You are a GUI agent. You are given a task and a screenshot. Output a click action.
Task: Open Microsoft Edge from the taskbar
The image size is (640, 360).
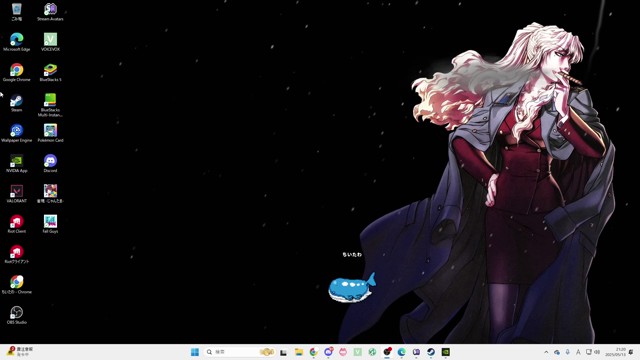402,352
